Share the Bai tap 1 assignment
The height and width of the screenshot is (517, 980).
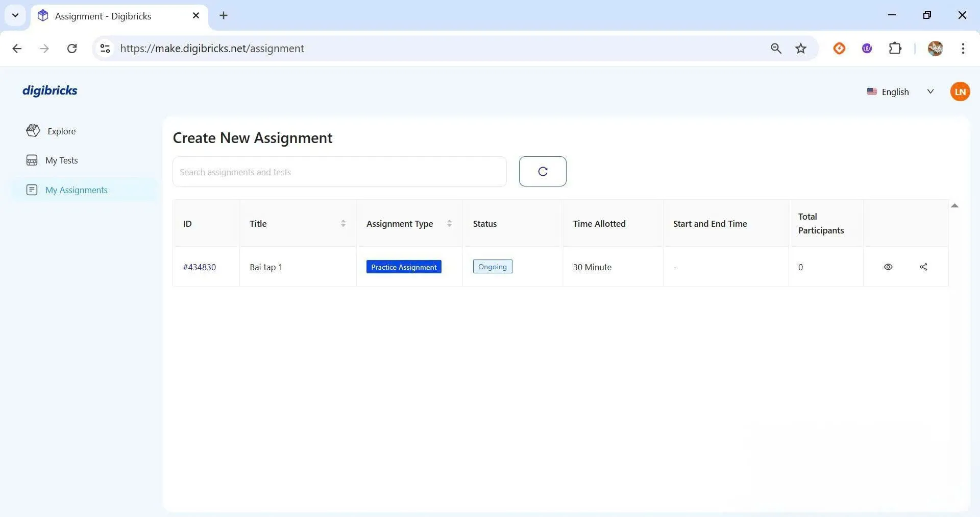(923, 267)
